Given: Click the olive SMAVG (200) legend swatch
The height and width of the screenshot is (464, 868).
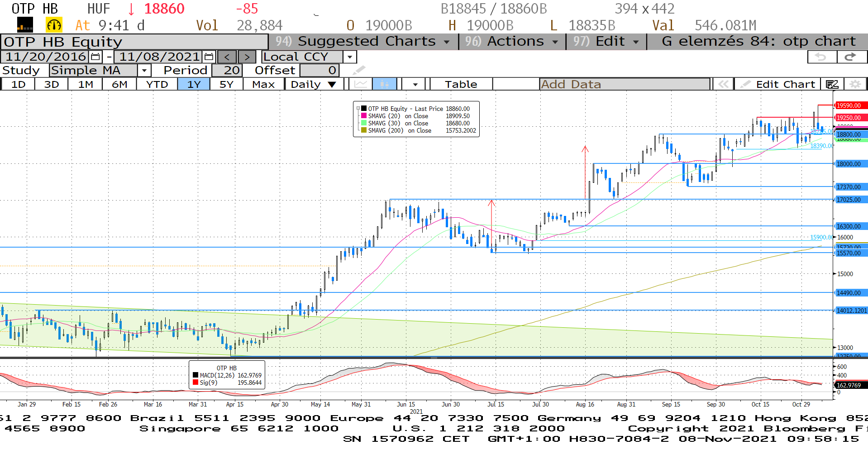Looking at the screenshot, I should 363,130.
